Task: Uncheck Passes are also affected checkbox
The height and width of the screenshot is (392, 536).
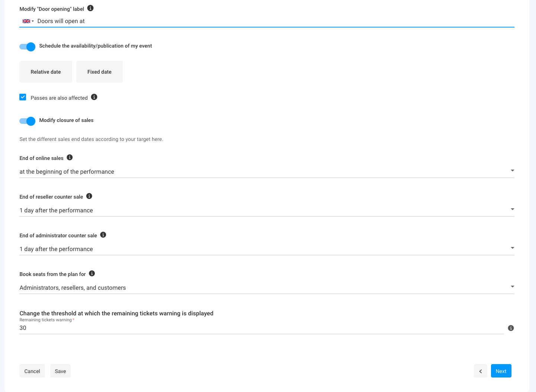Action: [x=23, y=97]
